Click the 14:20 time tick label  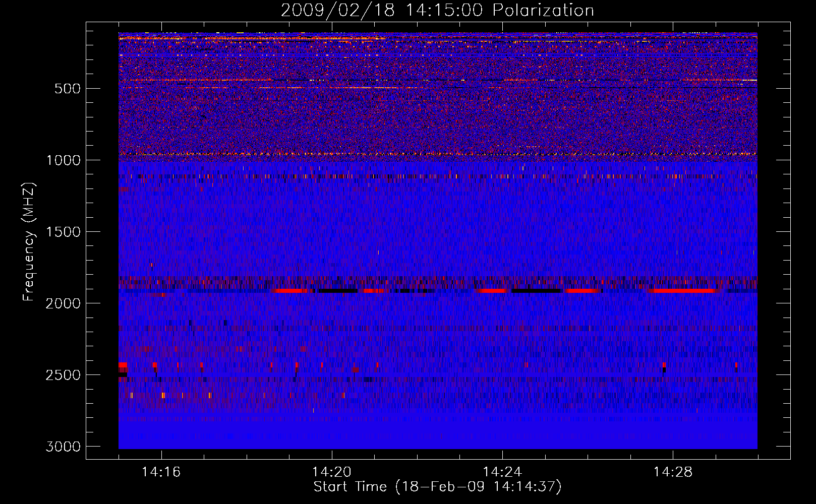click(332, 472)
